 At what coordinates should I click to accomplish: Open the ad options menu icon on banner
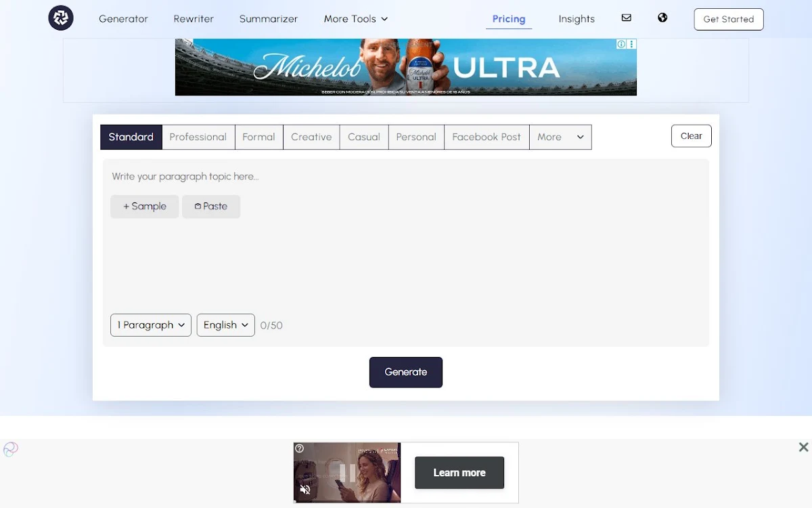[631, 44]
